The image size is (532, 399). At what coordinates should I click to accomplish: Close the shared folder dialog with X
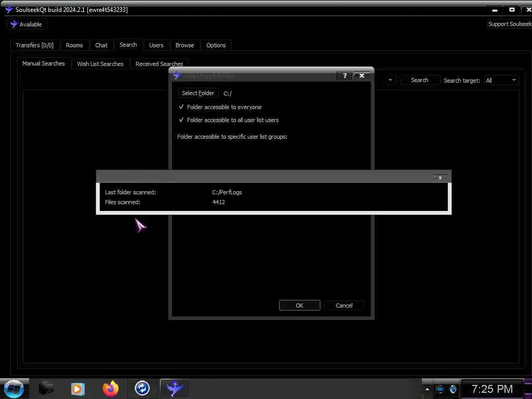pyautogui.click(x=362, y=75)
